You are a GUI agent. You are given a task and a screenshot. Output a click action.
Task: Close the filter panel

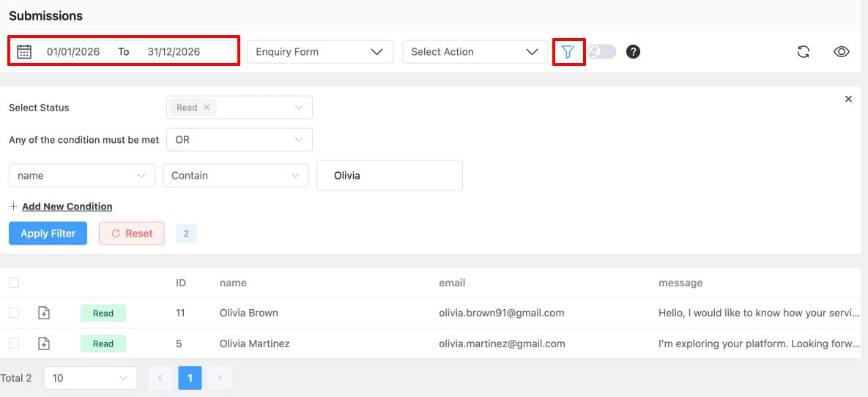[848, 99]
